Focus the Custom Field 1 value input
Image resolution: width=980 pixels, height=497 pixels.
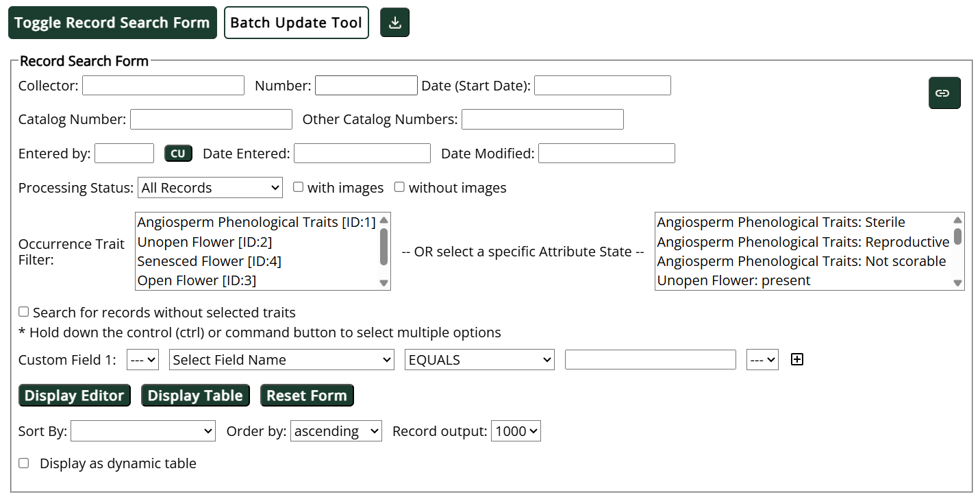(x=651, y=360)
